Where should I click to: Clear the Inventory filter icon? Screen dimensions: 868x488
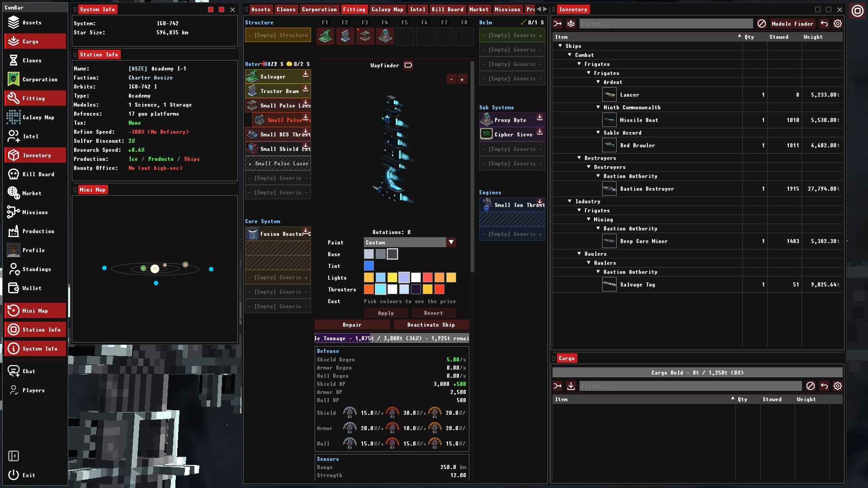coord(762,23)
